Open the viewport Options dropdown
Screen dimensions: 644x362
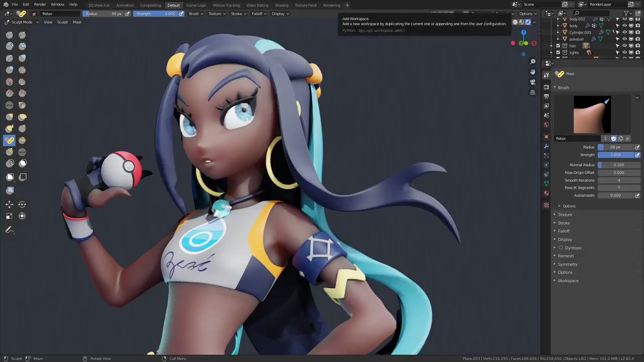point(527,13)
